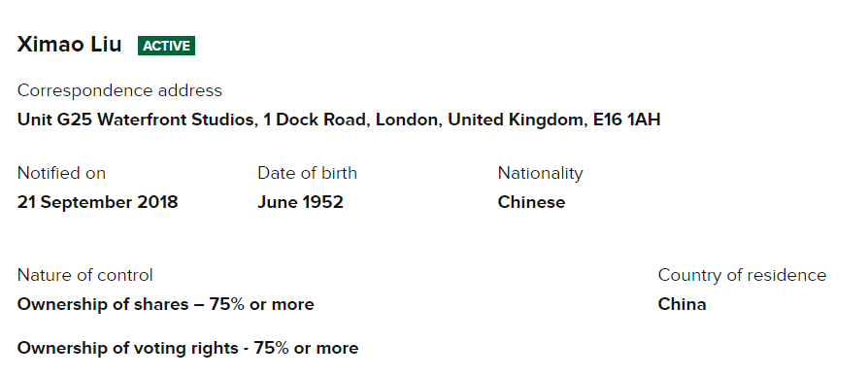This screenshot has width=868, height=377.
Task: Click the China residence value
Action: tap(682, 304)
